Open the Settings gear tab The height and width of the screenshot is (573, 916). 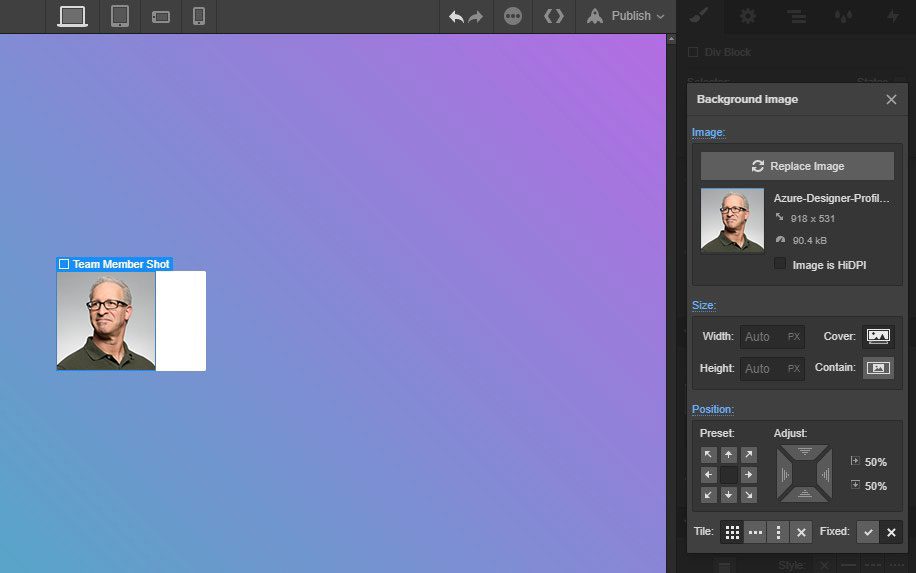point(748,16)
